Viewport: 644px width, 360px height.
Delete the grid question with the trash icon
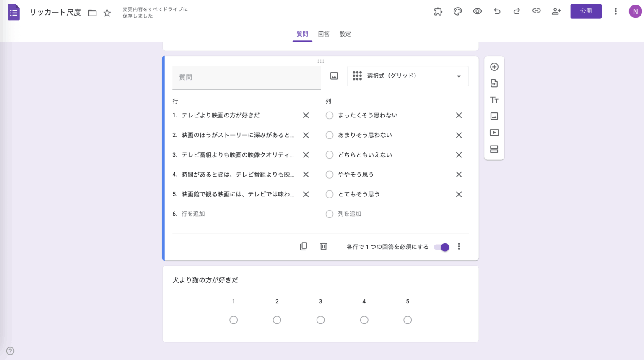[x=323, y=246]
